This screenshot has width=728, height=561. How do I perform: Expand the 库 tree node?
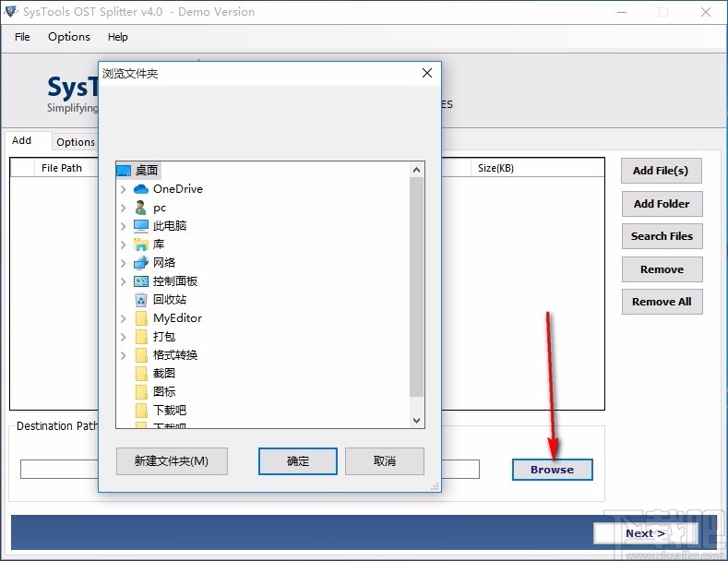(123, 245)
